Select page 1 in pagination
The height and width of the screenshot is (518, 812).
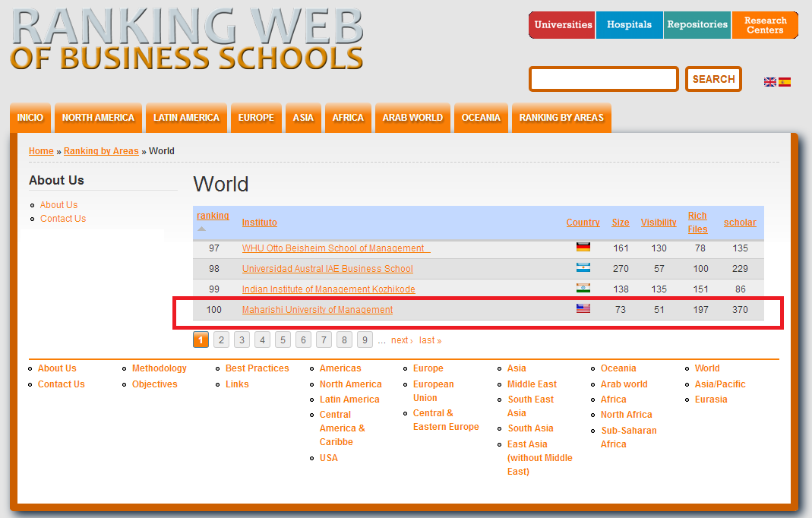pos(201,340)
